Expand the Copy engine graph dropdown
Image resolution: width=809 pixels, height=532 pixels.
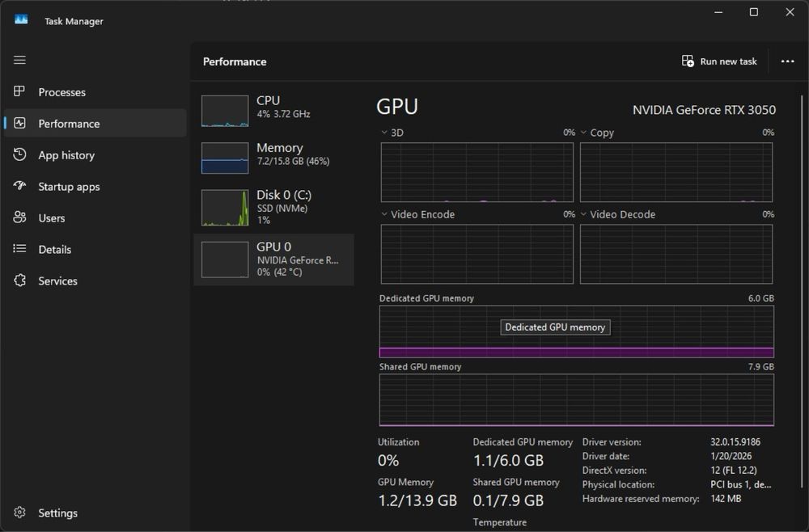click(x=583, y=133)
